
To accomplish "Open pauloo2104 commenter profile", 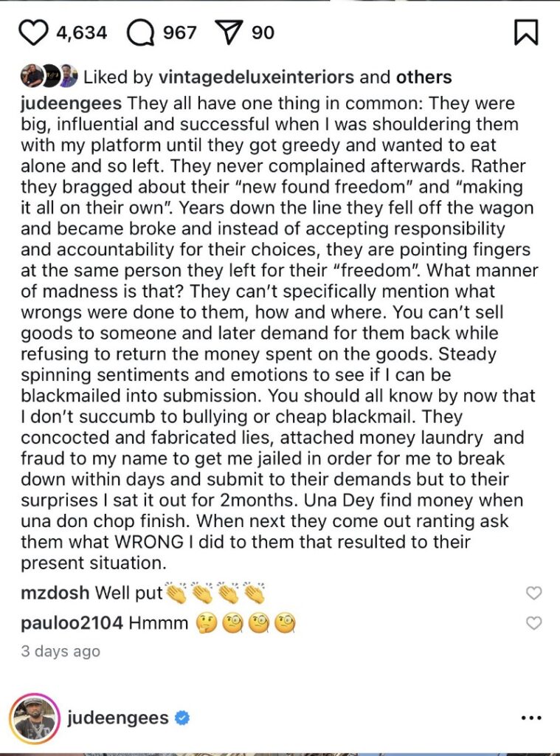I will (72, 623).
